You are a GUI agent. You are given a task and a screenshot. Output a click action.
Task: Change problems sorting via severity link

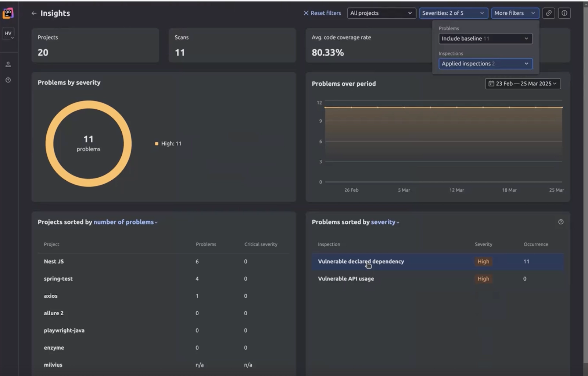[x=384, y=222]
